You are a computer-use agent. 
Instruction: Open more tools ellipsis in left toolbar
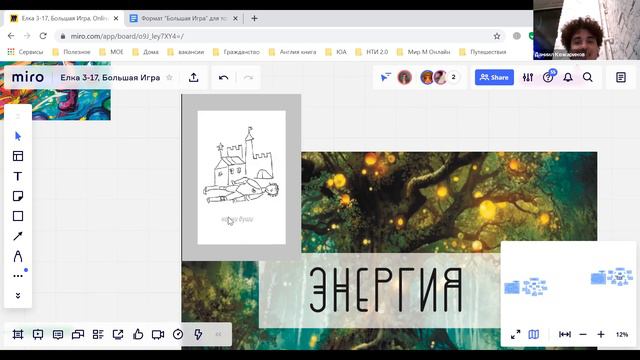pyautogui.click(x=18, y=276)
